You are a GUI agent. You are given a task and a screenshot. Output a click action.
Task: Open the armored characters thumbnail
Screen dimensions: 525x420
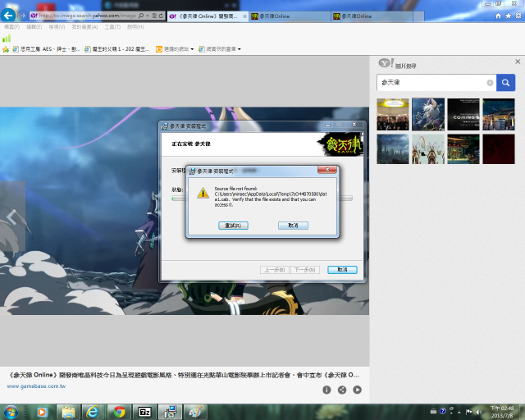428,149
